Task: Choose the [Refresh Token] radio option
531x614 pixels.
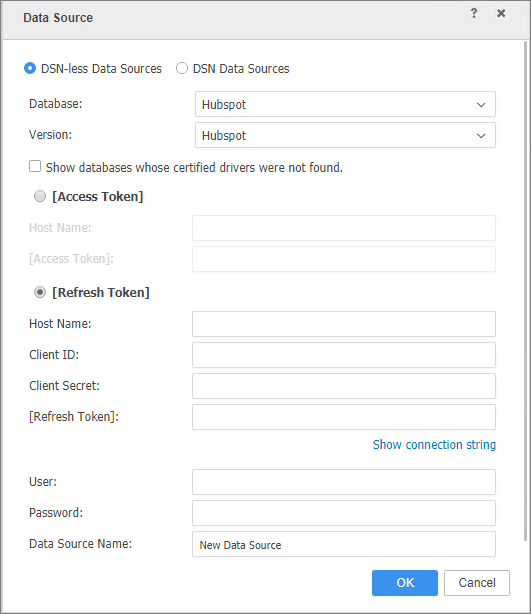Action: (40, 292)
